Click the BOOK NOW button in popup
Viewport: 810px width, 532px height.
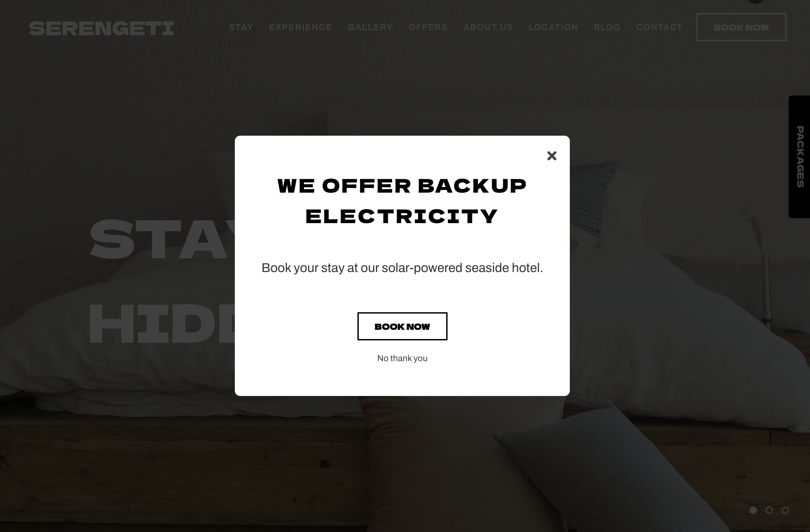point(402,326)
